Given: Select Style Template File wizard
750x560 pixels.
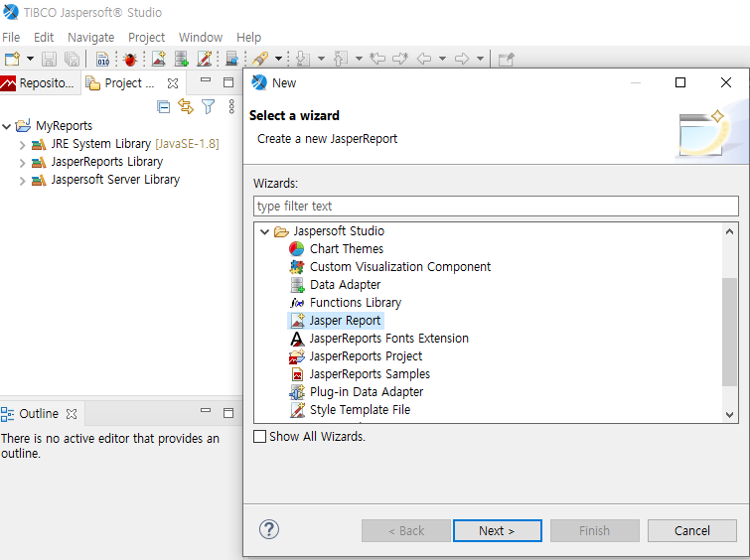Looking at the screenshot, I should [360, 410].
